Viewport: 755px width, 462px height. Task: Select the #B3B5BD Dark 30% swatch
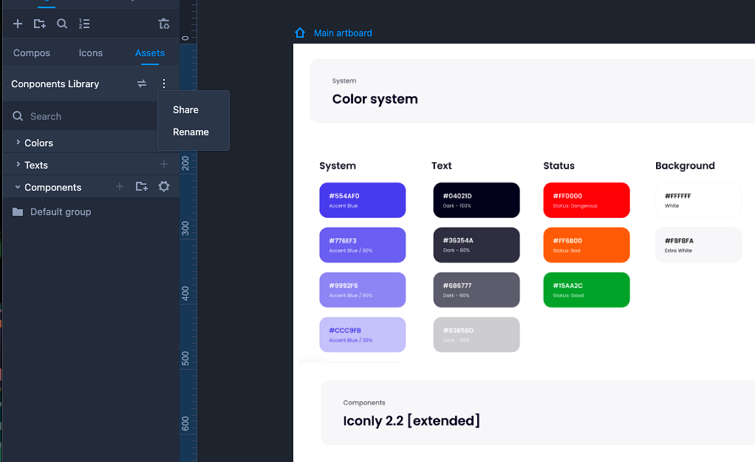(x=476, y=334)
